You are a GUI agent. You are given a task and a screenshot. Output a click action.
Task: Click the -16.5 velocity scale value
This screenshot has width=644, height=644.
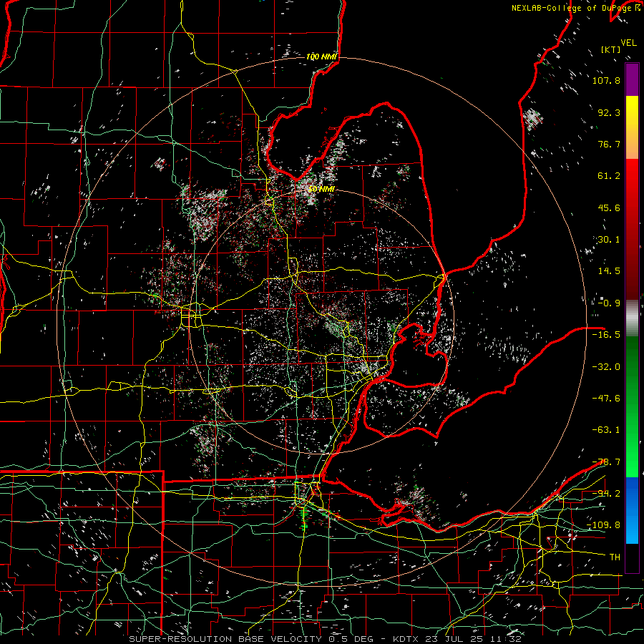606,335
